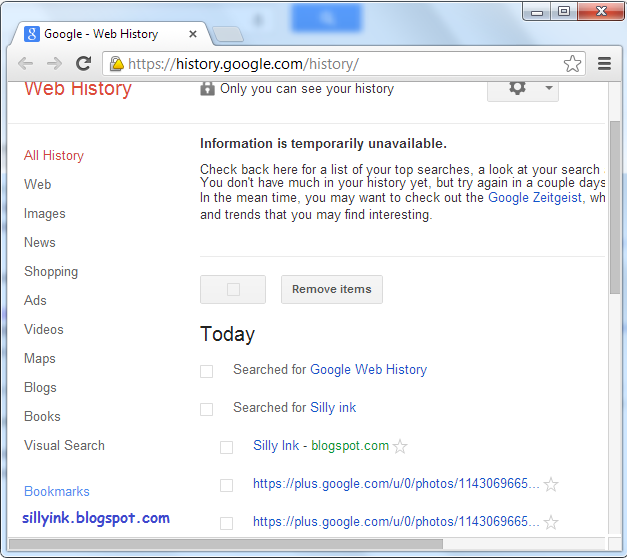Click the horizontal scrollbar thumb
This screenshot has width=627, height=558.
point(226,544)
